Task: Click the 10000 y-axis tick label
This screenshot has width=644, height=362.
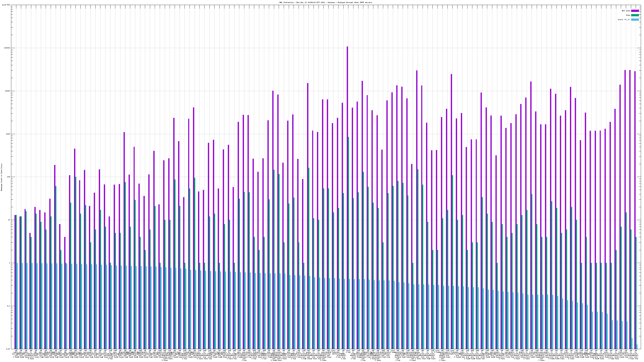Action: pyautogui.click(x=7, y=91)
